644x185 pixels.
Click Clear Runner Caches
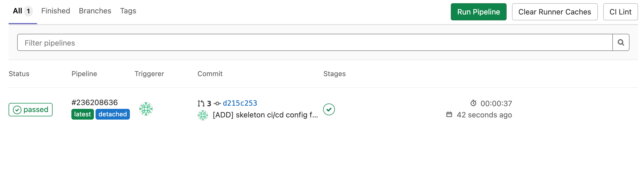pyautogui.click(x=554, y=12)
